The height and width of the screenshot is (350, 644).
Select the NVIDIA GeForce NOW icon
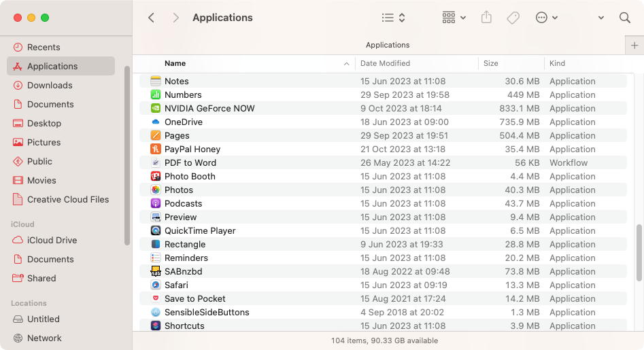(x=155, y=108)
